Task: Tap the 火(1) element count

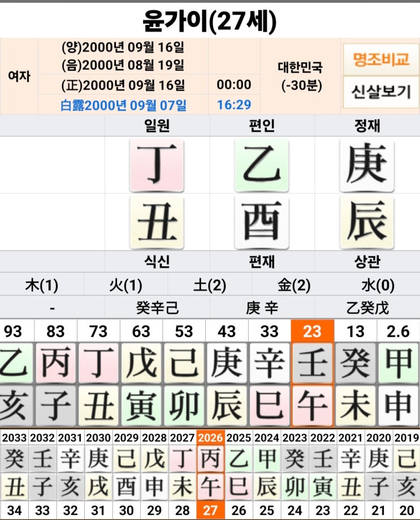Action: tap(125, 285)
